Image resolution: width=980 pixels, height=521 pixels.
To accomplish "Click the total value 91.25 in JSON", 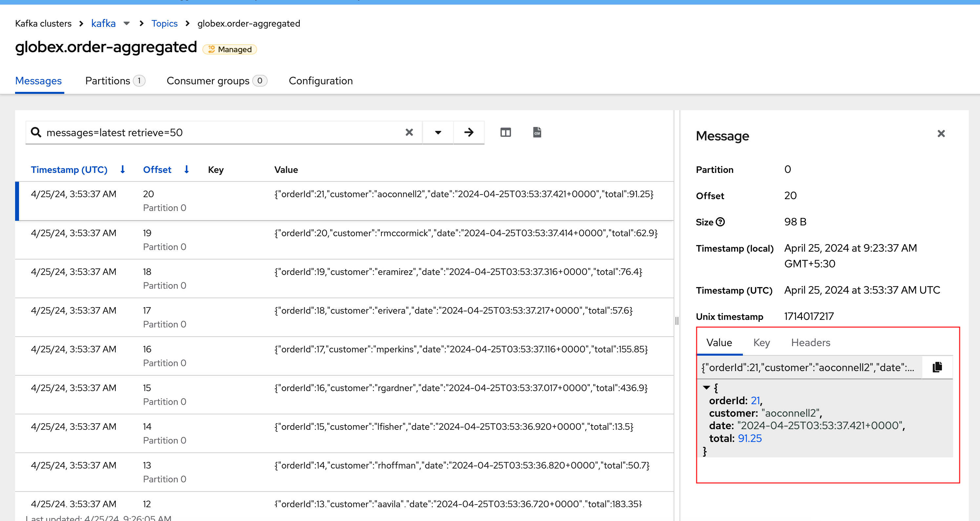I will (x=749, y=438).
